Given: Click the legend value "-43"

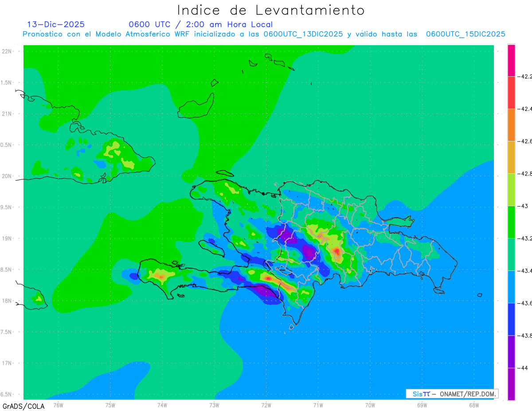Looking at the screenshot, I should tap(524, 206).
